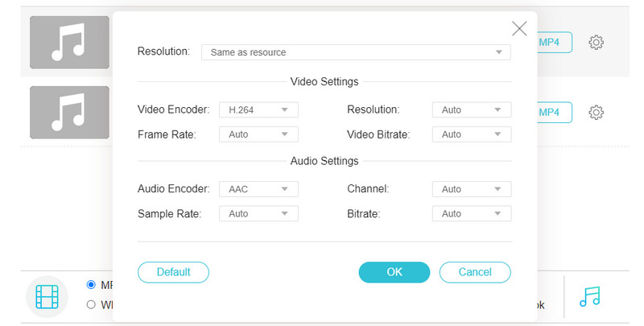Click the Audio Settings heading
Viewport: 644px width, 326px height.
point(324,161)
